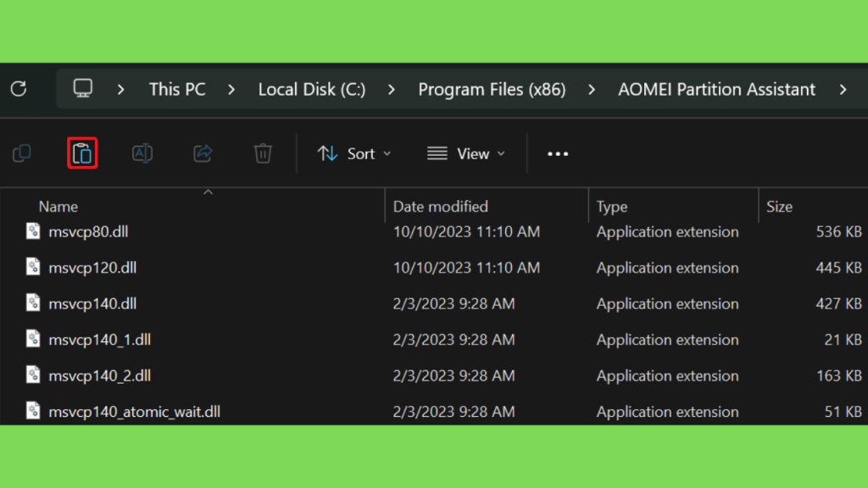Click the 21 KB size value
The width and height of the screenshot is (868, 488).
click(843, 339)
